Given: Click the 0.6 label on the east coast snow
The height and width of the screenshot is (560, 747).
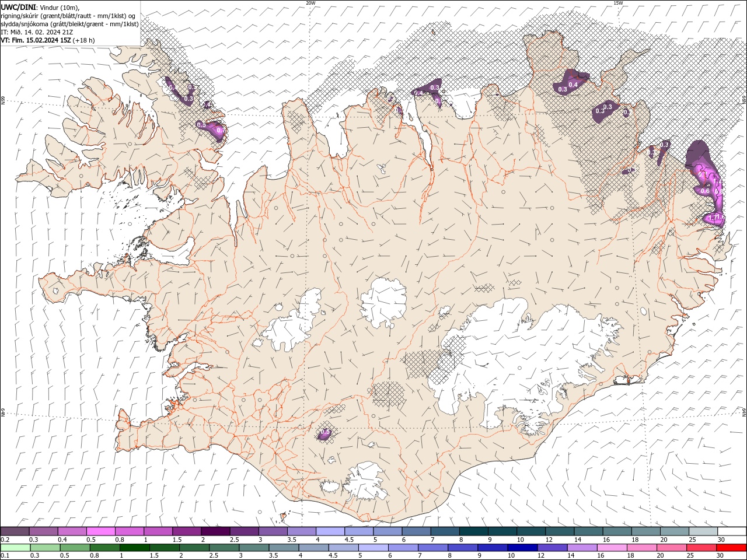Looking at the screenshot, I should point(704,191).
